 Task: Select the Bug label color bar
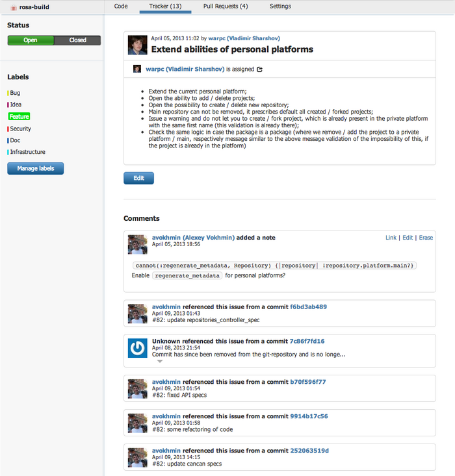(x=8, y=94)
